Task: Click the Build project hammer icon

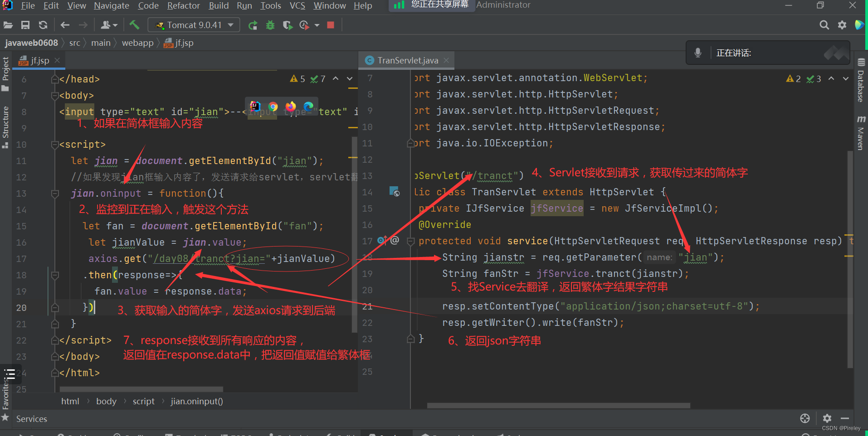Action: pyautogui.click(x=135, y=25)
